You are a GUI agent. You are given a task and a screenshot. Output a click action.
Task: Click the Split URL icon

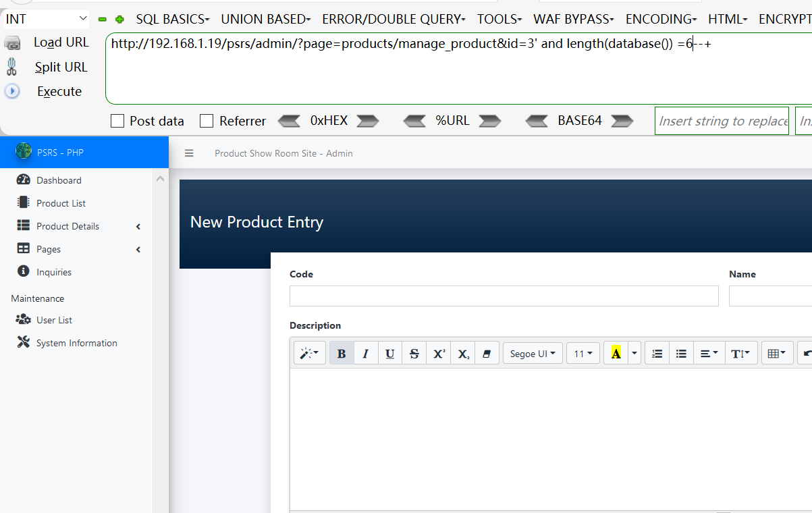tap(12, 67)
